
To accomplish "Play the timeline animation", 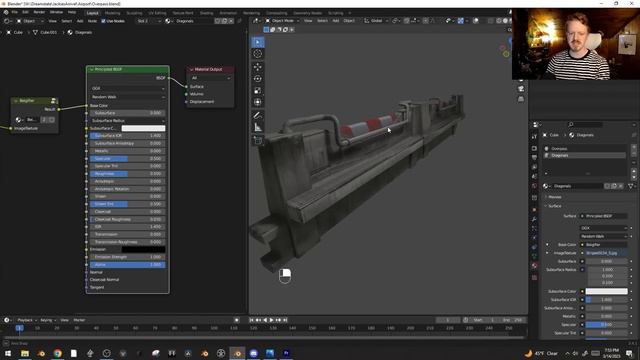I will (271, 320).
